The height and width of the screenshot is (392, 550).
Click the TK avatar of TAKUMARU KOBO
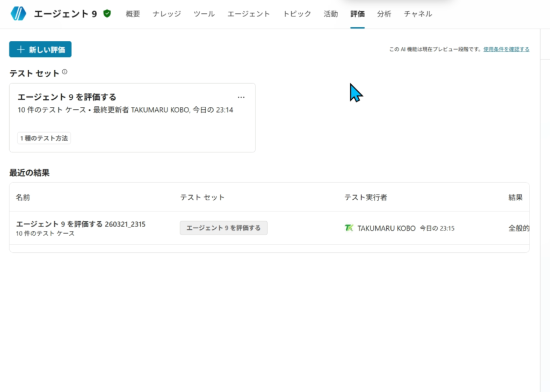[349, 228]
